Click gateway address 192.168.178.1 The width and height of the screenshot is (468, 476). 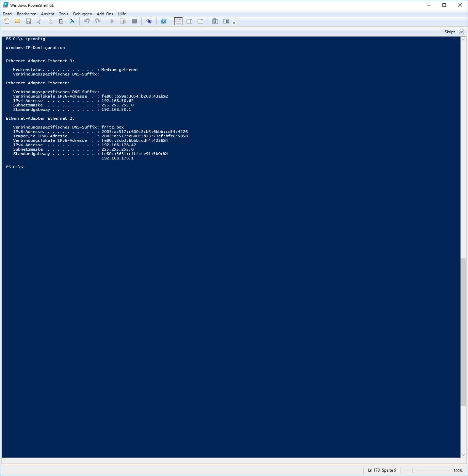[x=117, y=158]
